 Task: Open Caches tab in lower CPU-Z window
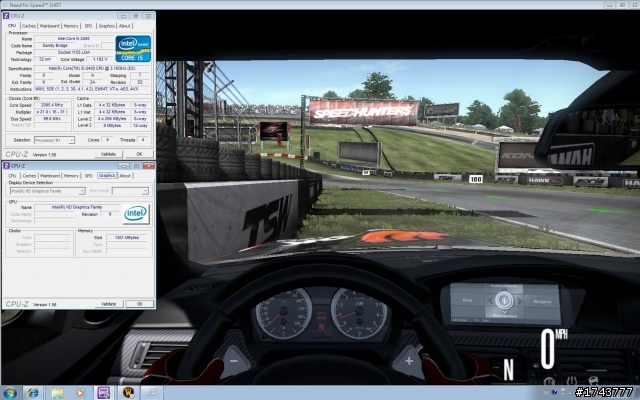29,176
